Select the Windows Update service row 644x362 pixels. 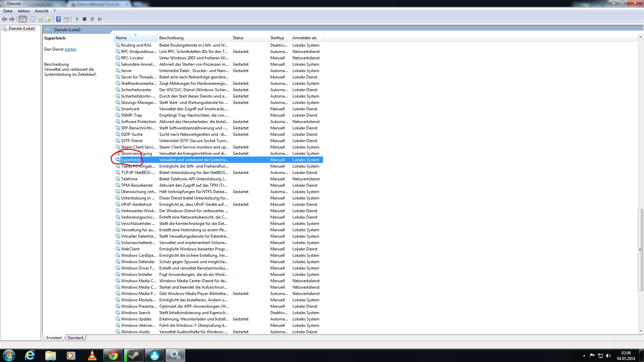click(136, 319)
